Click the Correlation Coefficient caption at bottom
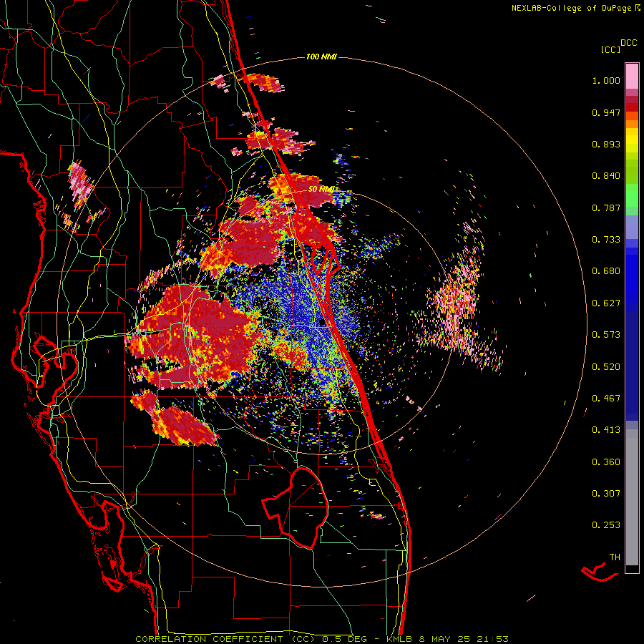 (x=322, y=639)
